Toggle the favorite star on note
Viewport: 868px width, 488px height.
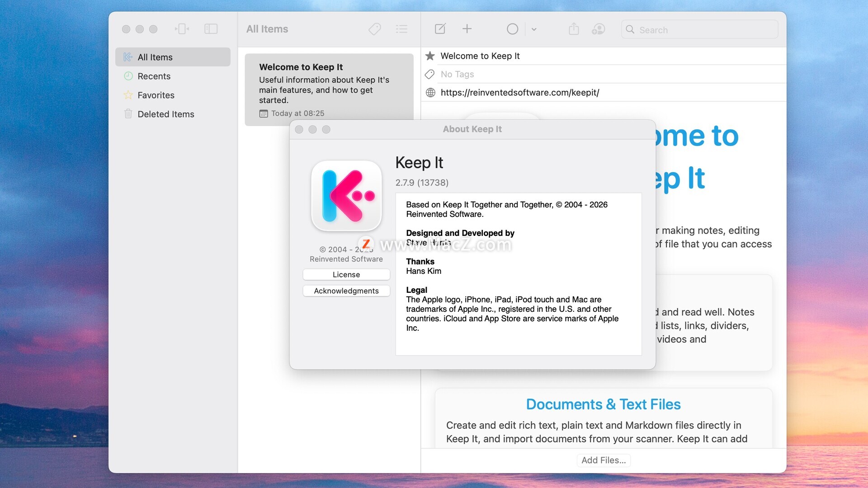[430, 56]
